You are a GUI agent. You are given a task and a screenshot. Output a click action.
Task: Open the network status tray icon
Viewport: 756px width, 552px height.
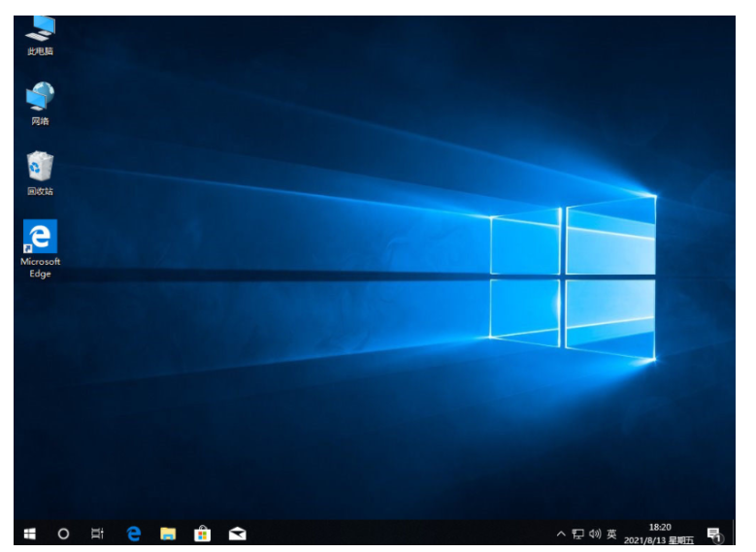point(577,534)
